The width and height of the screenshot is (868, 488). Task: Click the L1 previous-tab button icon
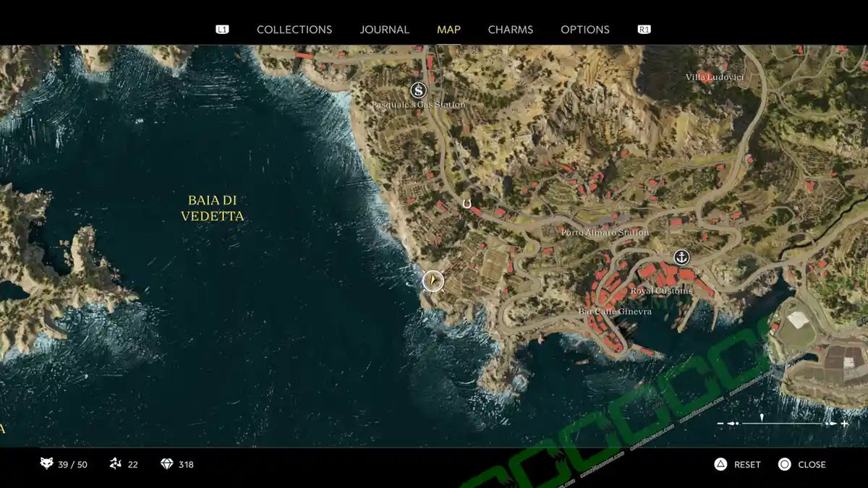(222, 30)
